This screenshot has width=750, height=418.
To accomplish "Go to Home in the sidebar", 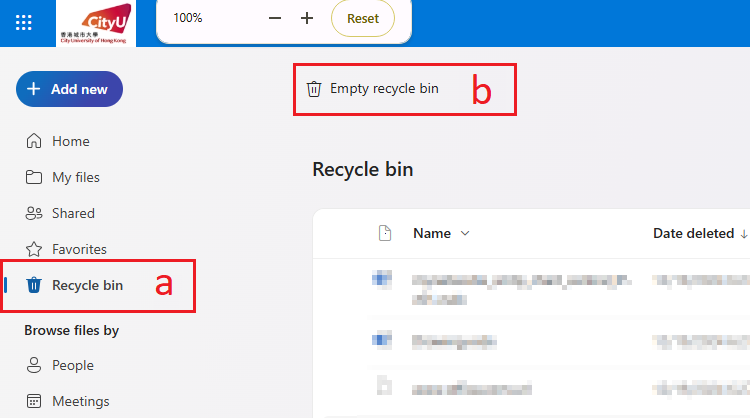I will (x=70, y=141).
